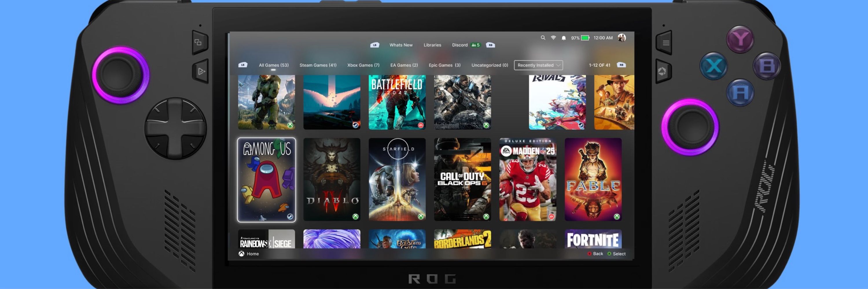
Task: Click the RB bumper icon beside page counter
Action: click(621, 65)
